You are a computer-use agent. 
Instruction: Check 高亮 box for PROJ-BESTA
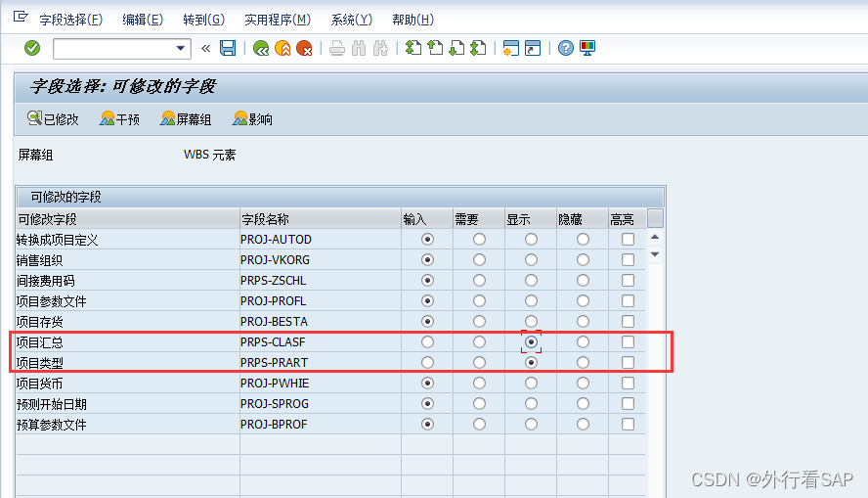pyautogui.click(x=628, y=321)
